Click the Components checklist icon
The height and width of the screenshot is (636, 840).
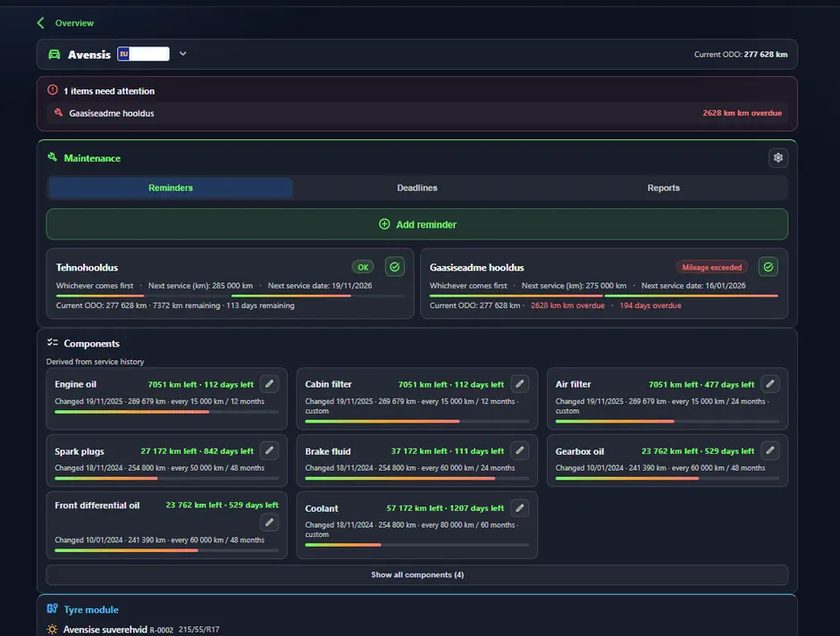click(x=52, y=343)
